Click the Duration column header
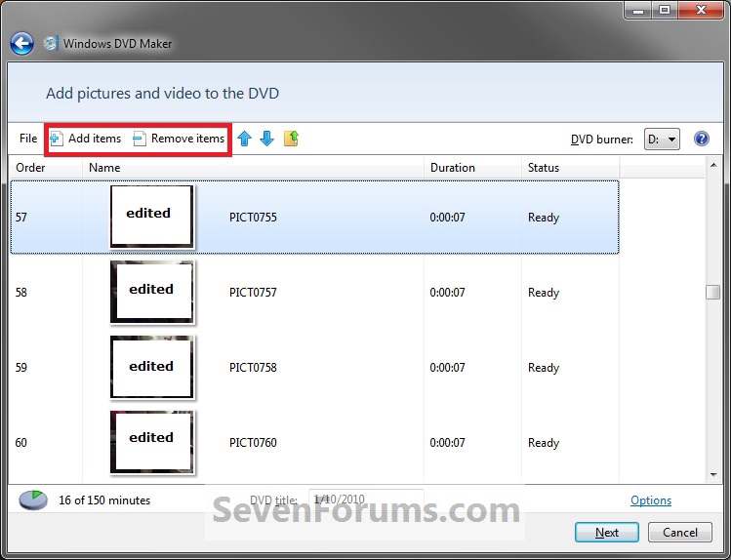731x560 pixels. tap(472, 168)
